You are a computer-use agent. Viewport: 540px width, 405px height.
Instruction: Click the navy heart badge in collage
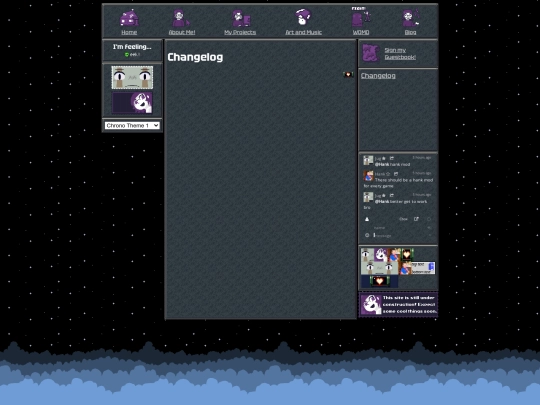pyautogui.click(x=379, y=281)
